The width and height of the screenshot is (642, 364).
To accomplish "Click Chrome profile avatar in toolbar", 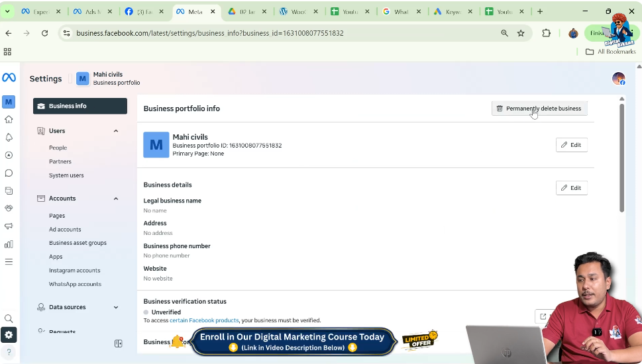I will [573, 33].
